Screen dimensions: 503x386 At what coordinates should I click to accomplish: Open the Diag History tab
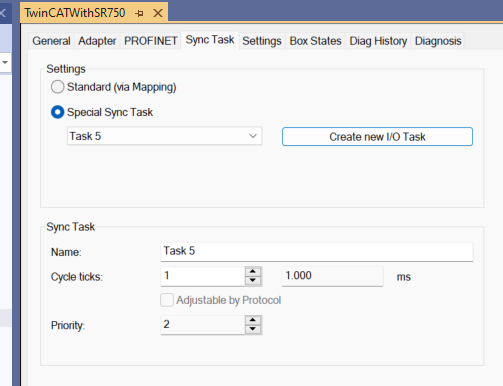pos(378,41)
